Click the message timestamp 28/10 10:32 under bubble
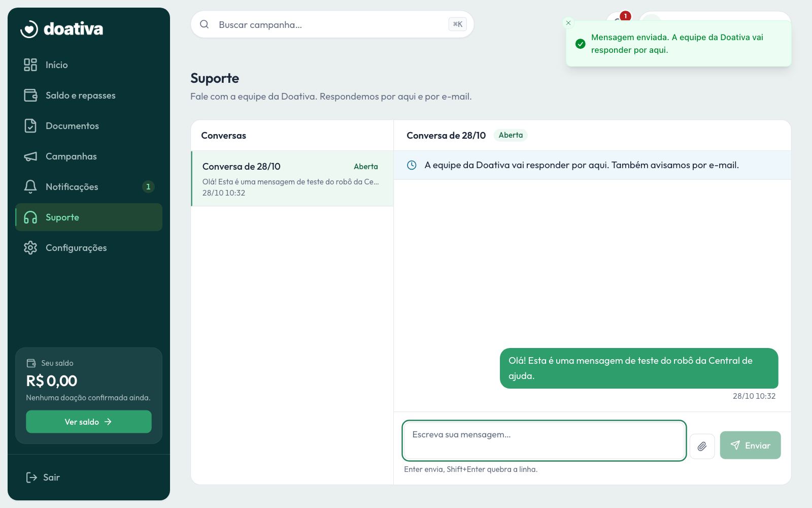Screen dimensions: 812x508 (754, 396)
